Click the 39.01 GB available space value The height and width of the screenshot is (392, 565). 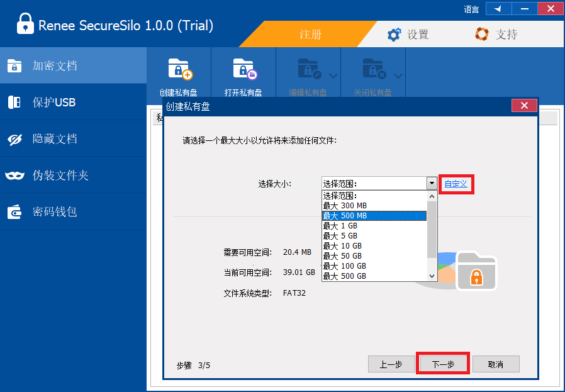[x=299, y=272]
